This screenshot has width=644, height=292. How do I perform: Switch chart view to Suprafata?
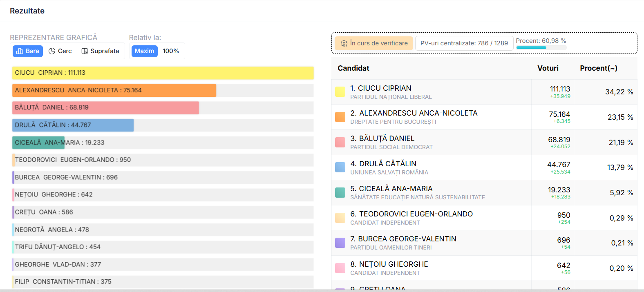pos(100,51)
